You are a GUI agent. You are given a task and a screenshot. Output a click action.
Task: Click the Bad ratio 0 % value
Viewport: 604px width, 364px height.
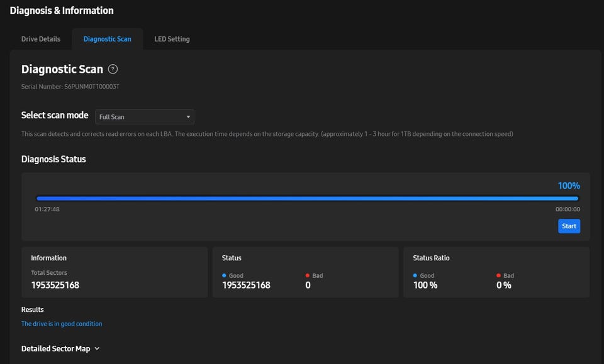[503, 285]
